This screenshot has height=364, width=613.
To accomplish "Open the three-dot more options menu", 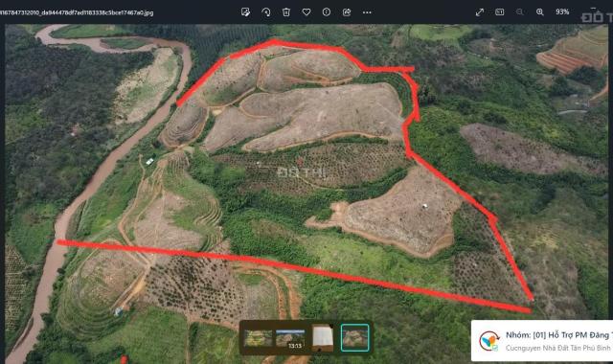I will pos(367,12).
